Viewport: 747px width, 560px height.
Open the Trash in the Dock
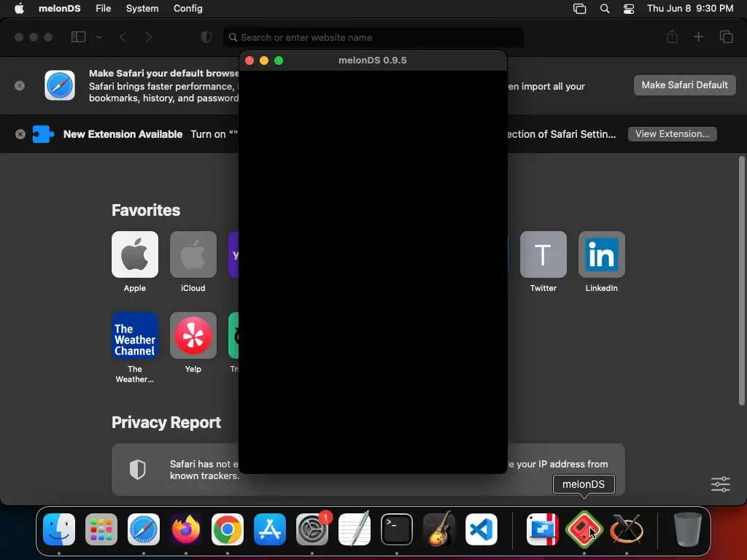click(x=687, y=529)
